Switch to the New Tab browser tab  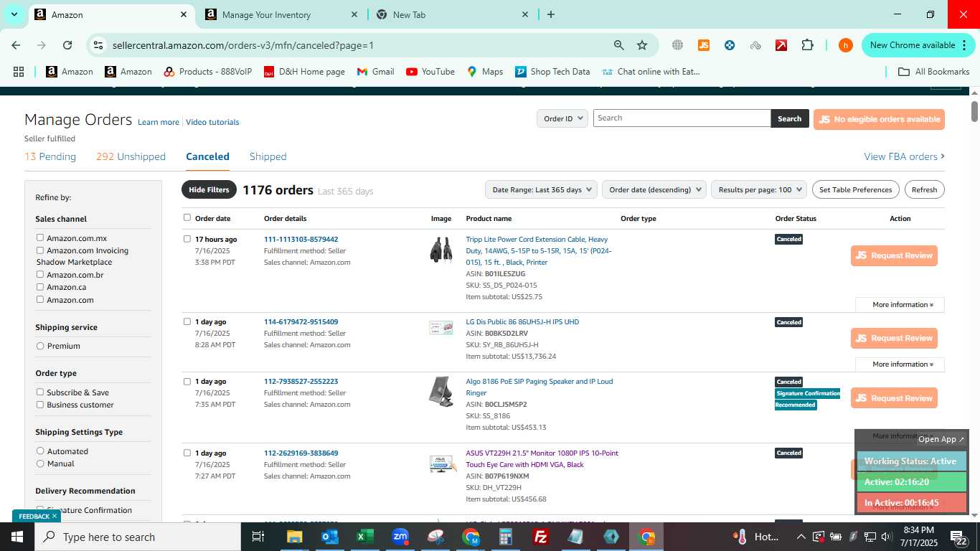point(452,14)
